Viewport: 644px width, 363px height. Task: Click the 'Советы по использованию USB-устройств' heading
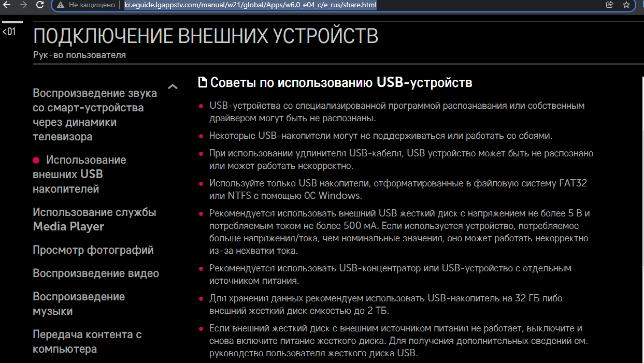point(341,83)
